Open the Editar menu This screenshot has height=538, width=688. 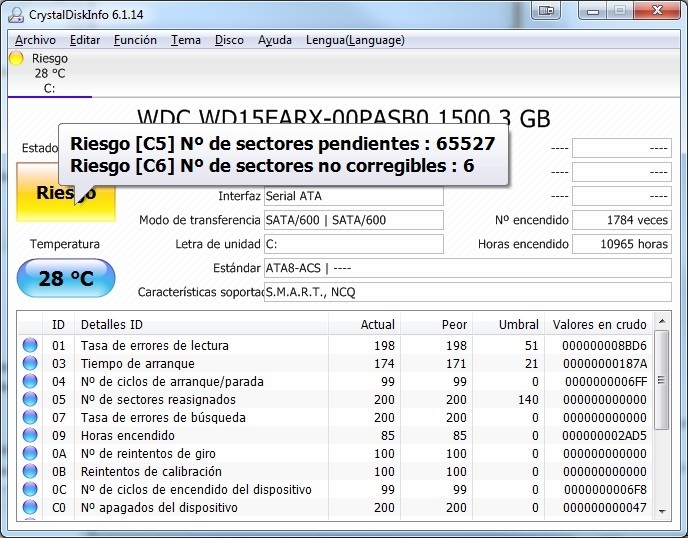[85, 40]
